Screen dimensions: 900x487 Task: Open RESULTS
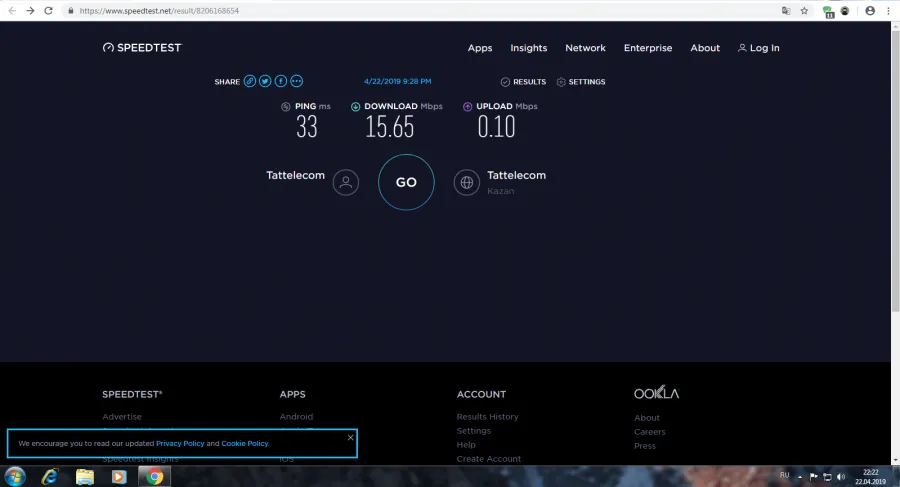[523, 82]
